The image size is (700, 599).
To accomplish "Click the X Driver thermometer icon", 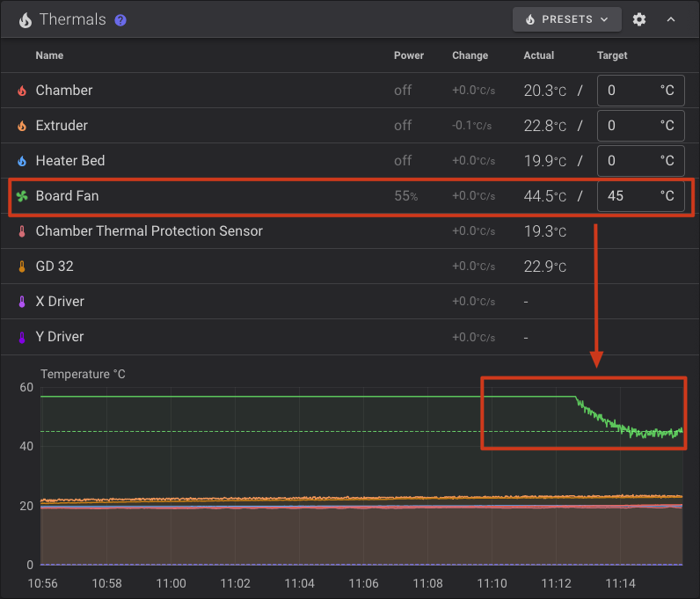I will [22, 302].
